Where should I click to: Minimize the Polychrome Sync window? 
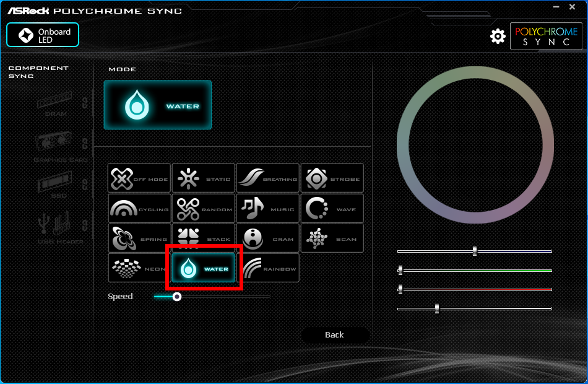click(556, 7)
